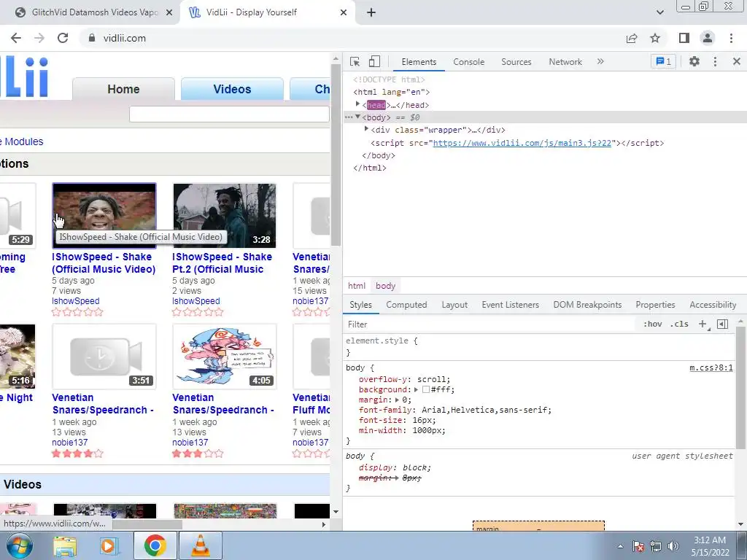Add a new style rule with plus
747x560 pixels.
(703, 324)
